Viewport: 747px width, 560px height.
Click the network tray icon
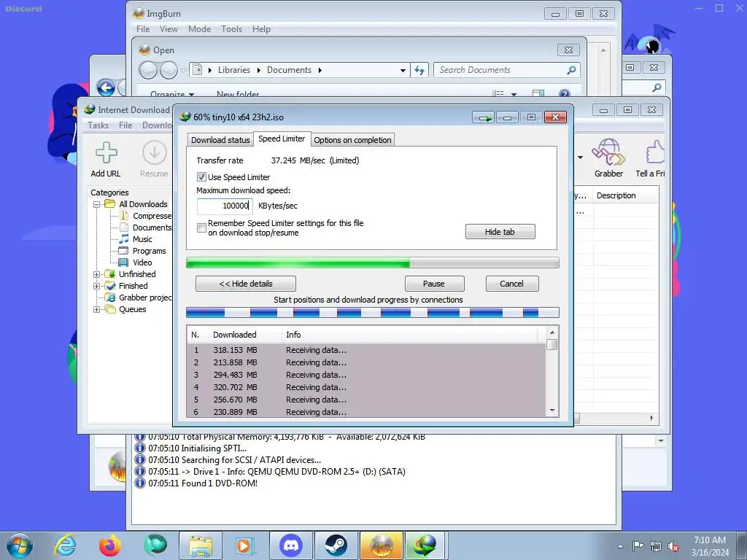tap(656, 546)
